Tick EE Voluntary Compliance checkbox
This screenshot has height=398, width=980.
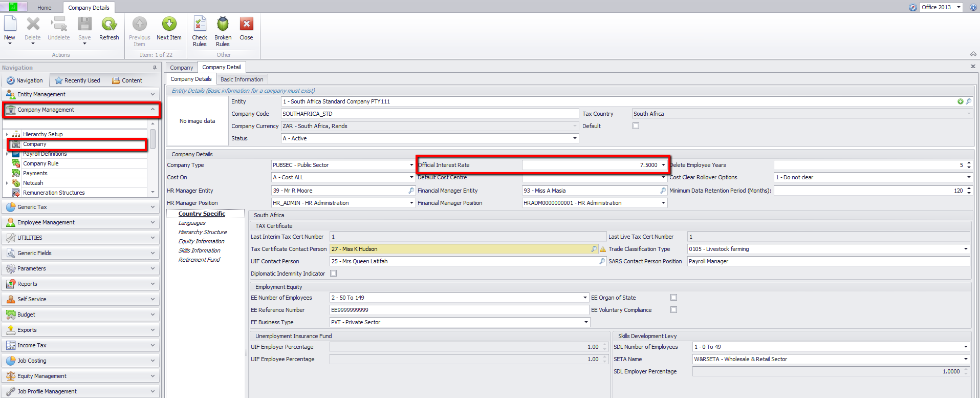point(673,310)
